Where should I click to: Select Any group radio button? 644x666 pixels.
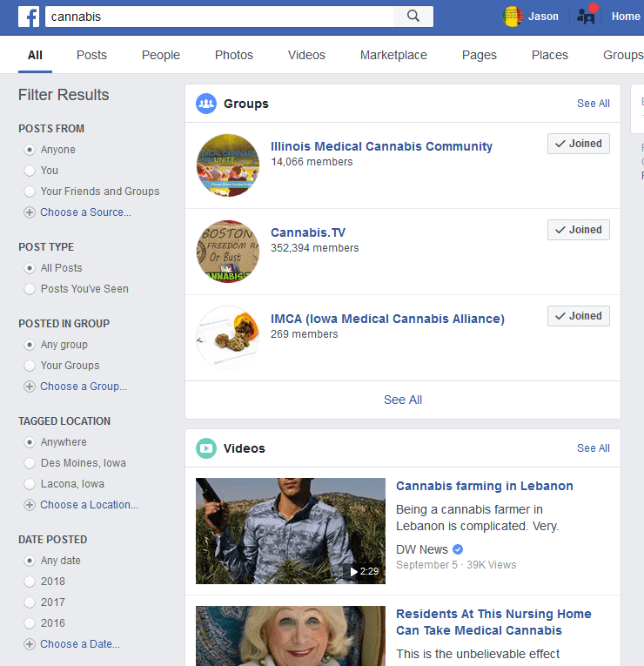[x=30, y=345]
